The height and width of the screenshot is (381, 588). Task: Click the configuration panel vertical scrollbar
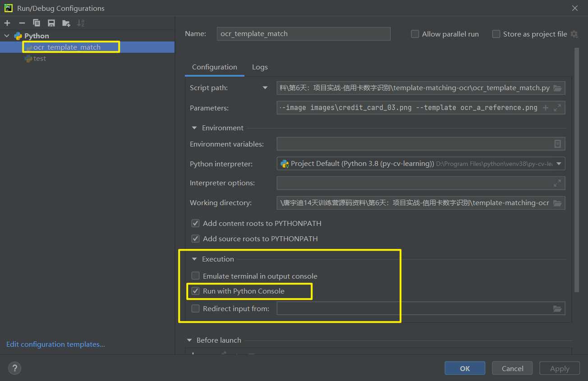coord(576,170)
